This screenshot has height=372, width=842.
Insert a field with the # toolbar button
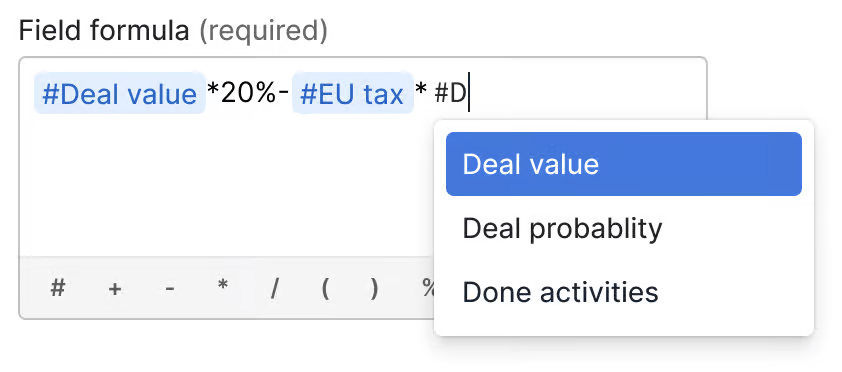58,289
